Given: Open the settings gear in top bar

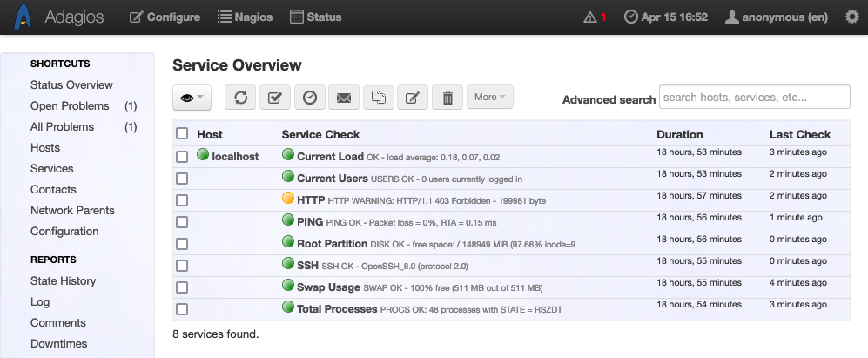Looking at the screenshot, I should [851, 17].
